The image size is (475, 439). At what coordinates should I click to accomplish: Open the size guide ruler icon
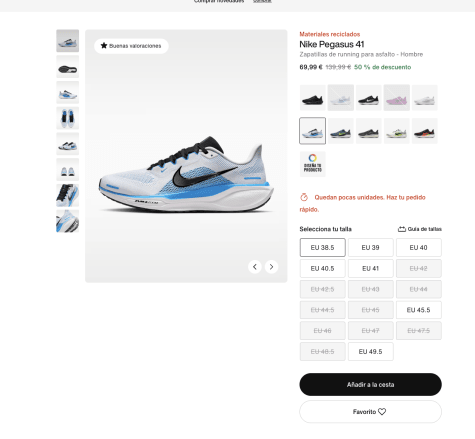[402, 229]
